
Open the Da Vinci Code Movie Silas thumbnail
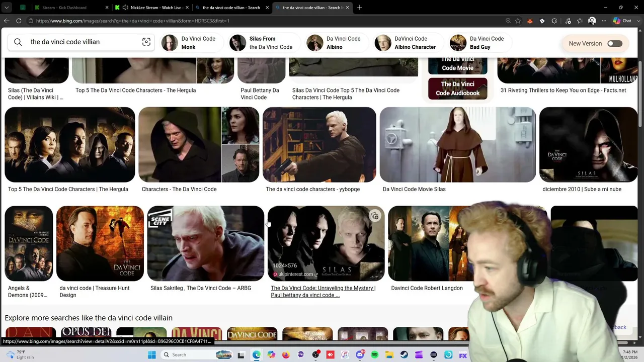point(458,145)
